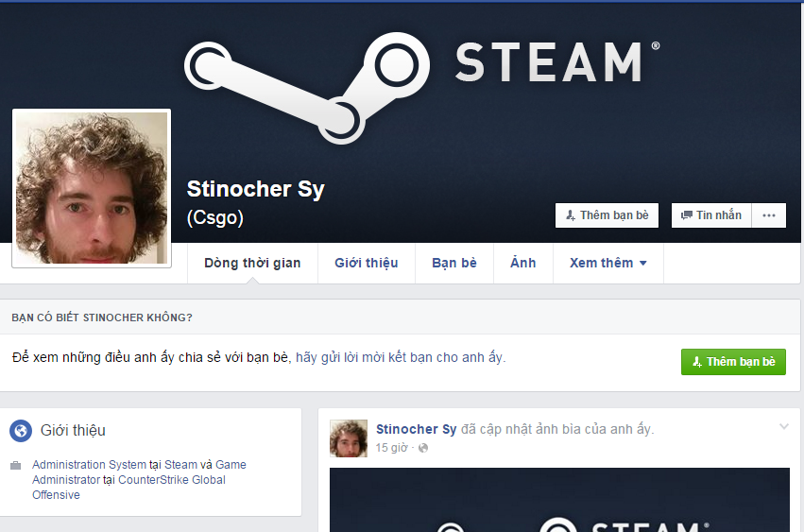Switch to the Ảnh tab
Screen dimensions: 804x532
(x=523, y=264)
